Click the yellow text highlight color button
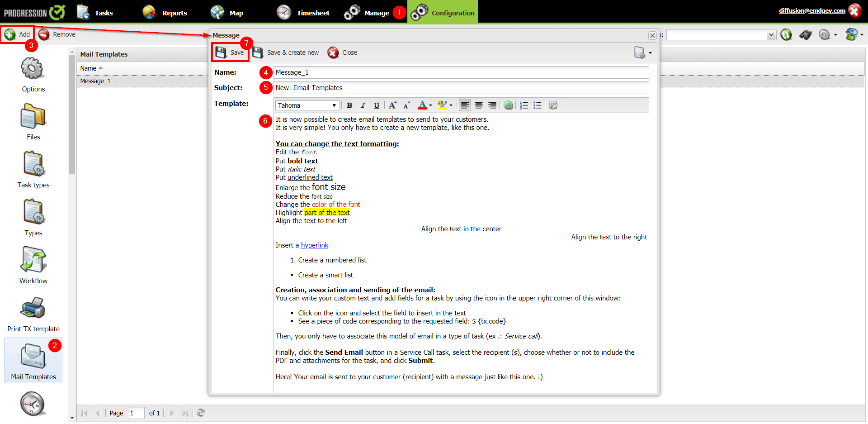 pos(442,105)
